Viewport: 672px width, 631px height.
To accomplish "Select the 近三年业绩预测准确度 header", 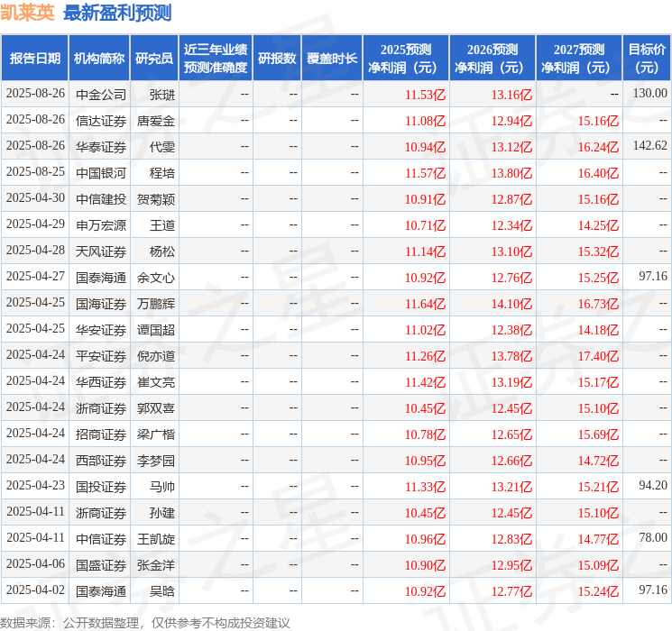I will [216, 59].
